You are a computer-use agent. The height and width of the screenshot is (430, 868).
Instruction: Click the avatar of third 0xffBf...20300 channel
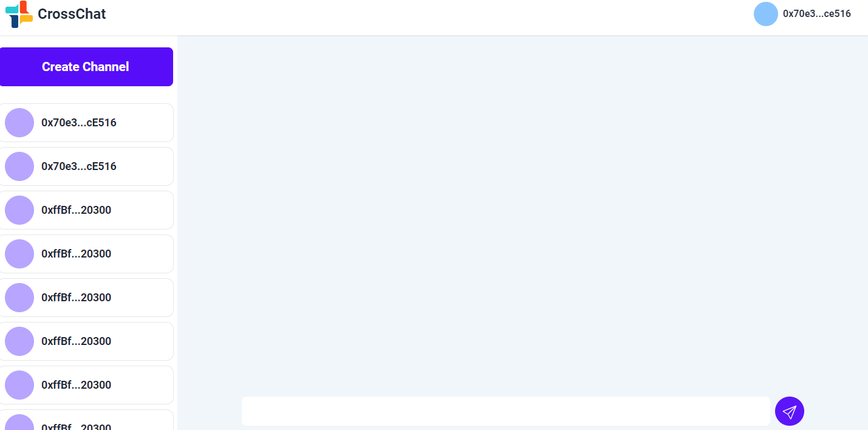19,298
